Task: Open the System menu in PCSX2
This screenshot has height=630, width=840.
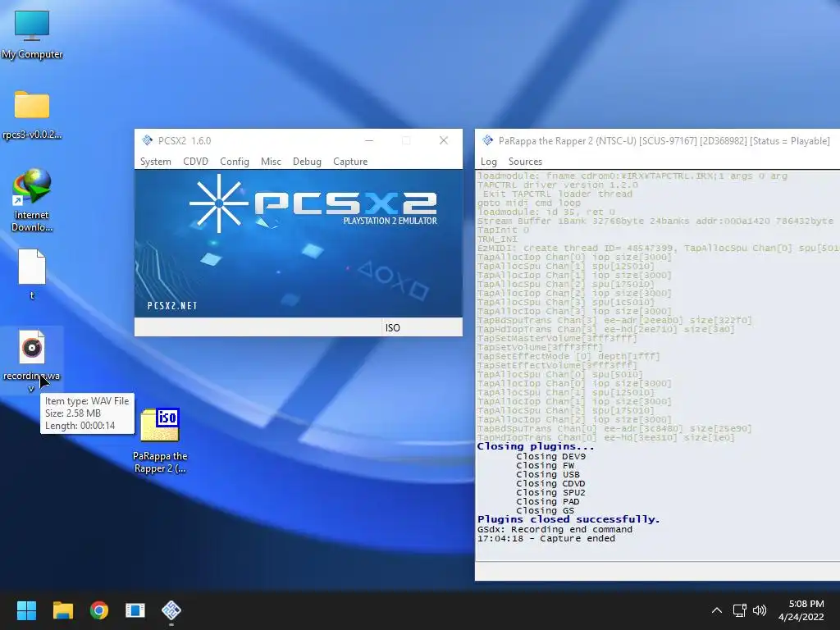Action: tap(155, 162)
